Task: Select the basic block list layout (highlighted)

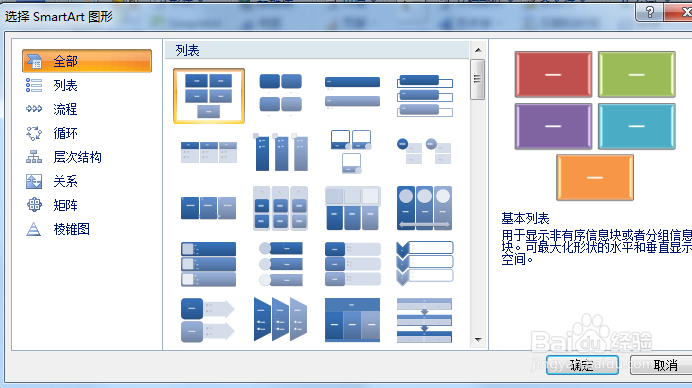Action: pyautogui.click(x=209, y=96)
